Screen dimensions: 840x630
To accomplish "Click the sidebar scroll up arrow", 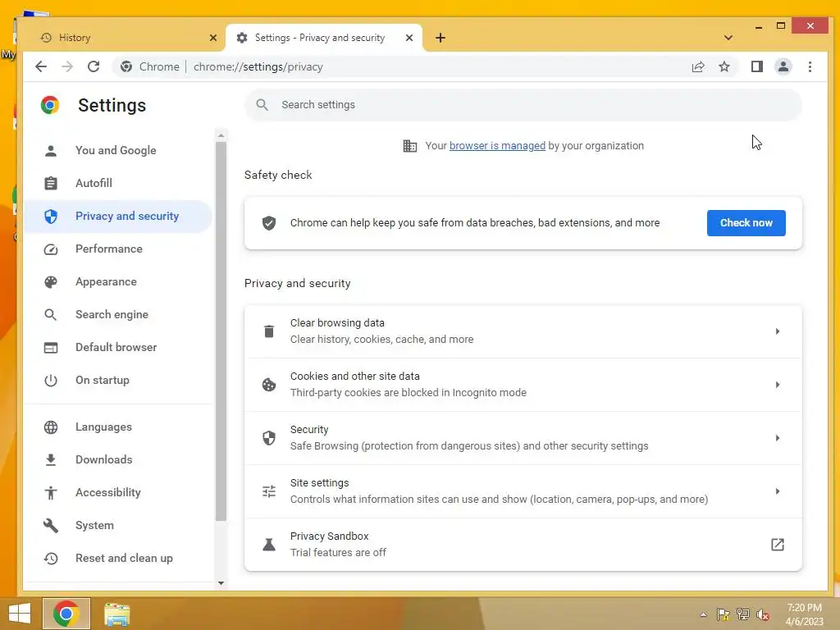I will click(x=221, y=135).
